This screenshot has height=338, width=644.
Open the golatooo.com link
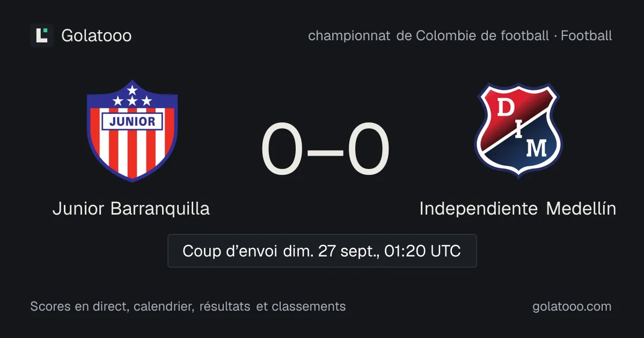pos(572,306)
